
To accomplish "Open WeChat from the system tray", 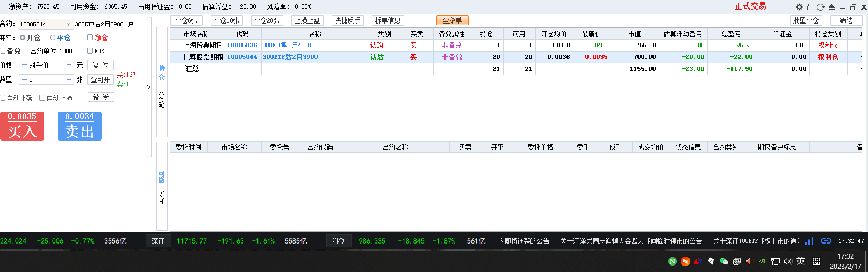I will pyautogui.click(x=723, y=261).
